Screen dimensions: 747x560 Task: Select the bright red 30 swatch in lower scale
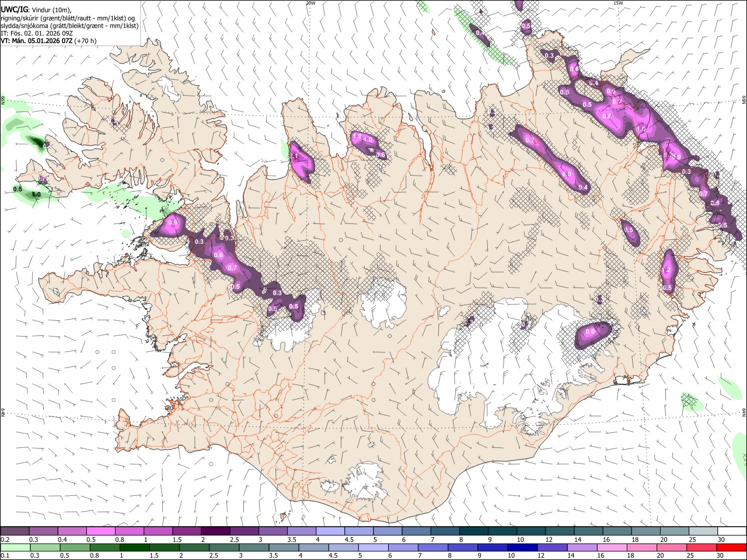731,547
